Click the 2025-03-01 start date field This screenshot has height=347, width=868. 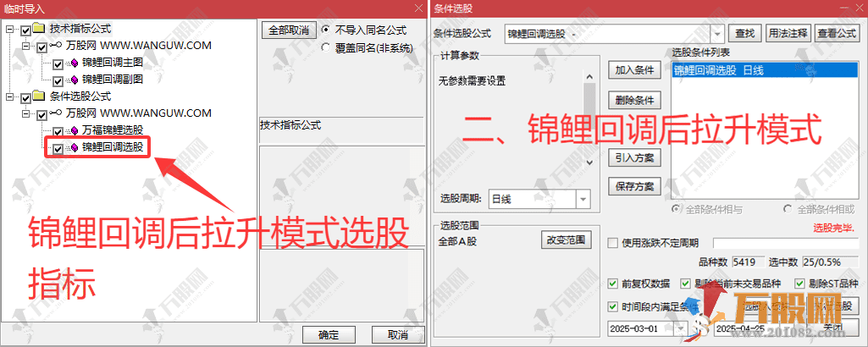tap(641, 328)
